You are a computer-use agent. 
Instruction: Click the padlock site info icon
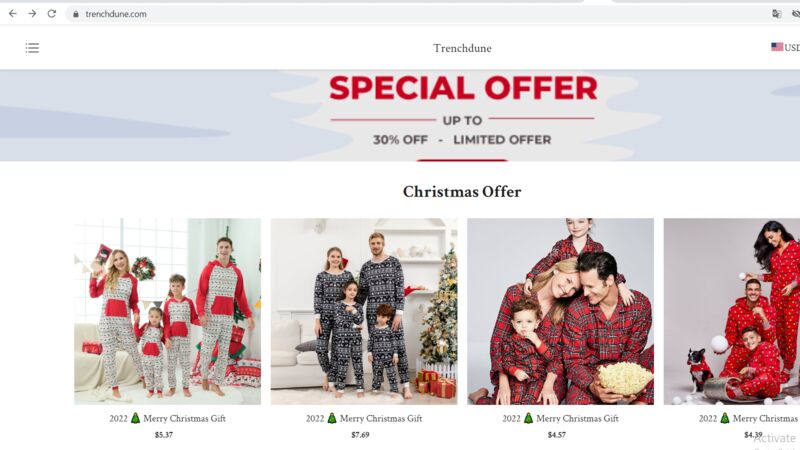click(76, 14)
